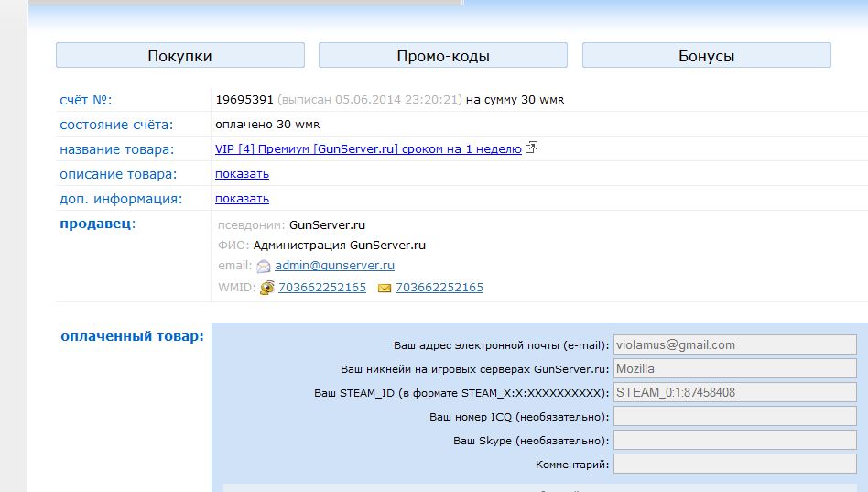
Task: Select the Бонусы tab
Action: [706, 56]
